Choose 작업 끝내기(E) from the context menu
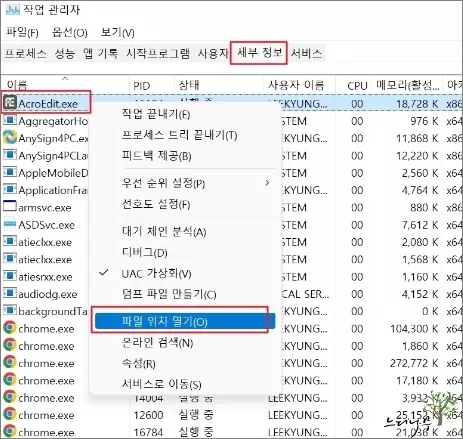 [185, 114]
